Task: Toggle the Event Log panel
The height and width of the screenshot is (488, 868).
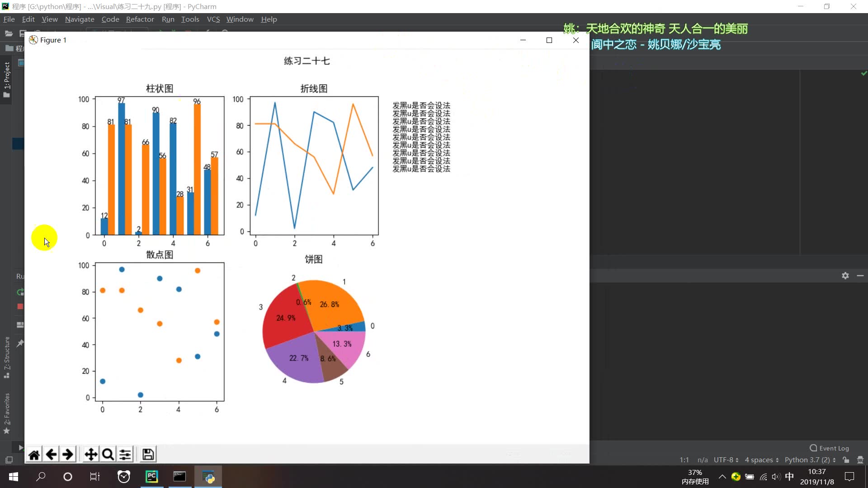Action: 830,448
